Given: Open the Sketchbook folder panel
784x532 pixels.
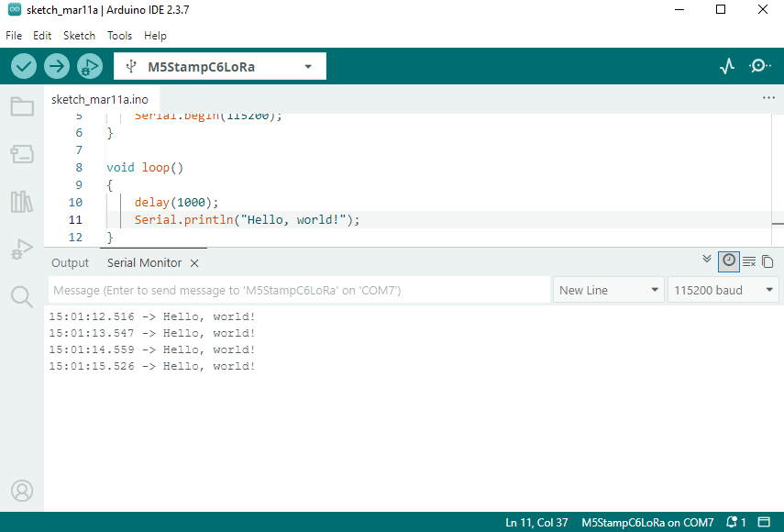Looking at the screenshot, I should 22,106.
